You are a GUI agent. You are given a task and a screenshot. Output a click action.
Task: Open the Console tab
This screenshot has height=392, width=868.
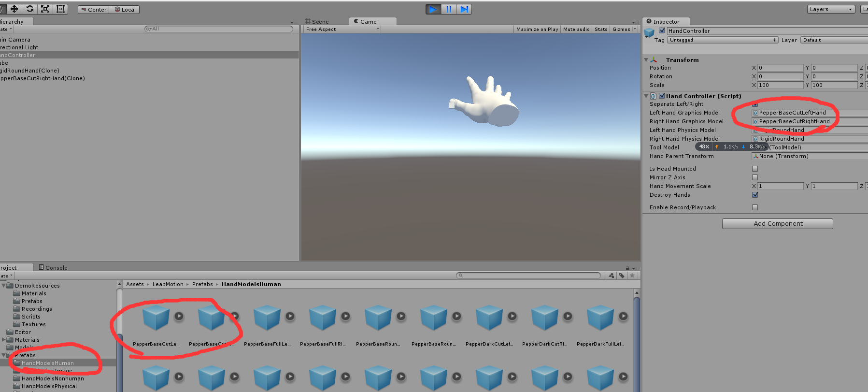(x=53, y=267)
